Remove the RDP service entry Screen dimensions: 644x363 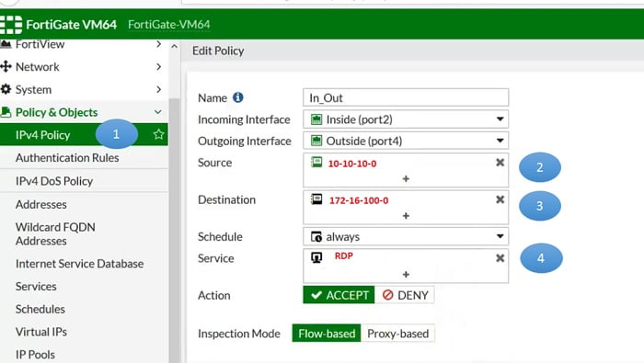point(500,258)
